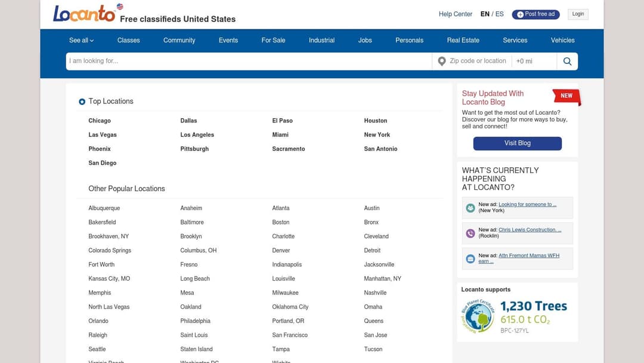Click the Locanto logo
This screenshot has height=363, width=644.
tap(84, 14)
